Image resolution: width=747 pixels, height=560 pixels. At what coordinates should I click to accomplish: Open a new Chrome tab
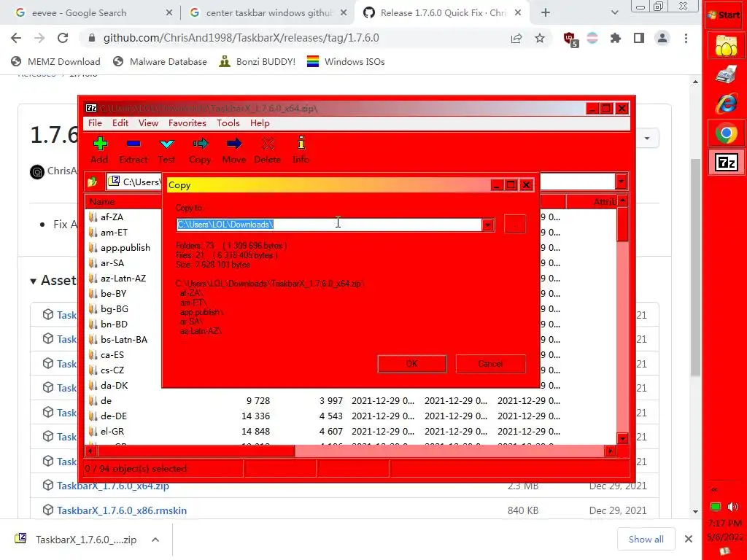click(x=546, y=13)
